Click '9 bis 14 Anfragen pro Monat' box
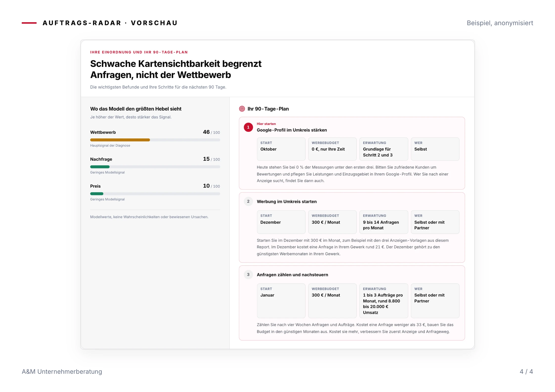The image size is (555, 392). (x=384, y=222)
